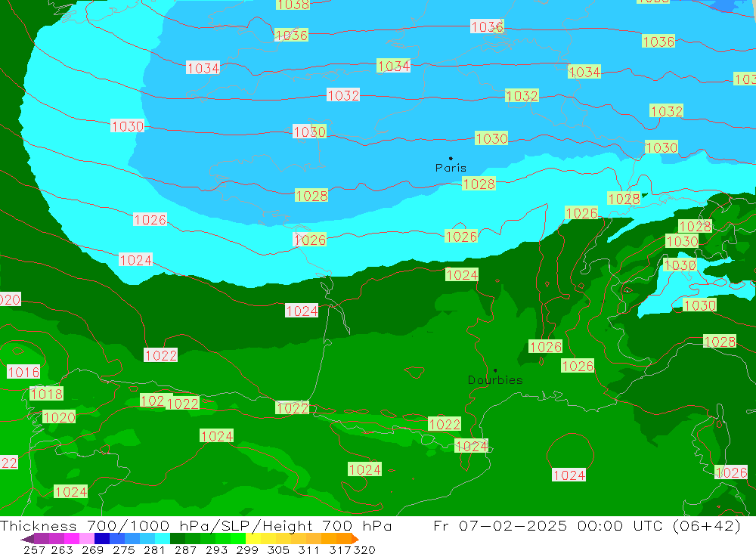Click the map title 'Thickness 700/1000 hPa/SLP/Height 700 hPa'

coord(196,525)
